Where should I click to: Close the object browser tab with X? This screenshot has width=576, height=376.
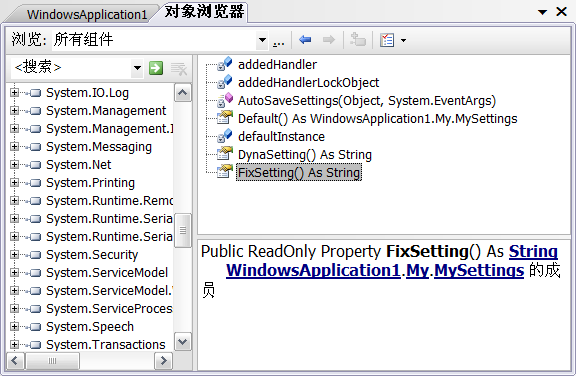[562, 12]
